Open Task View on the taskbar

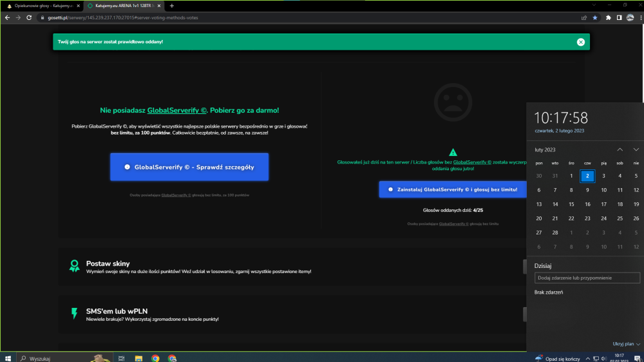click(121, 358)
